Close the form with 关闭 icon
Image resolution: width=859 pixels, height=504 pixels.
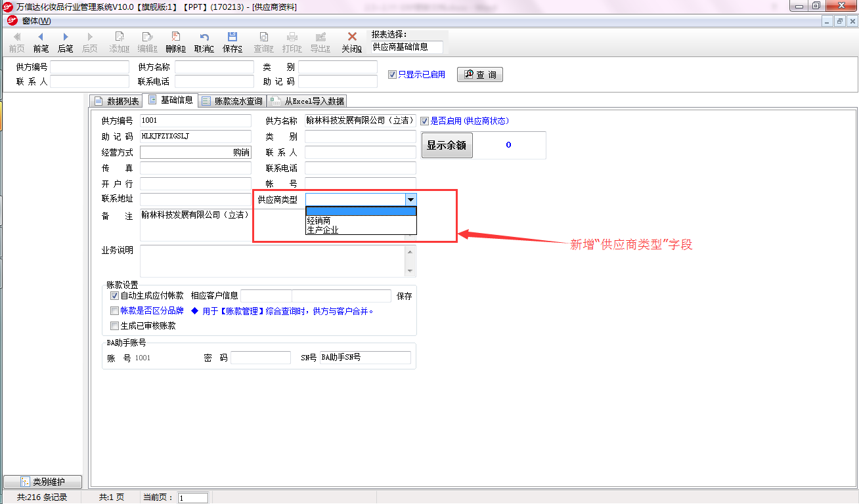click(352, 42)
